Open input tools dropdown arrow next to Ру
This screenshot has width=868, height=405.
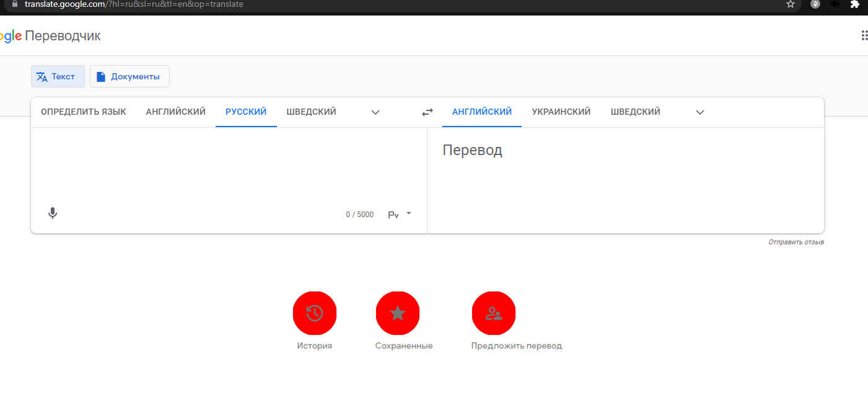pos(409,213)
